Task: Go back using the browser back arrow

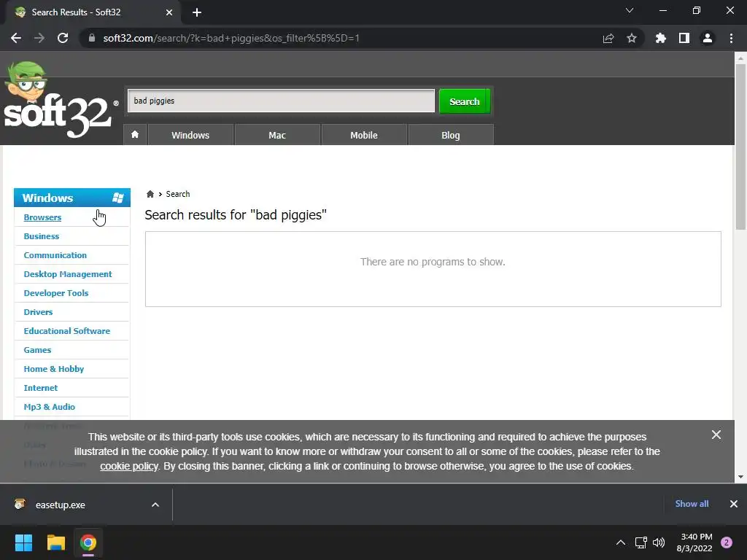Action: tap(16, 38)
